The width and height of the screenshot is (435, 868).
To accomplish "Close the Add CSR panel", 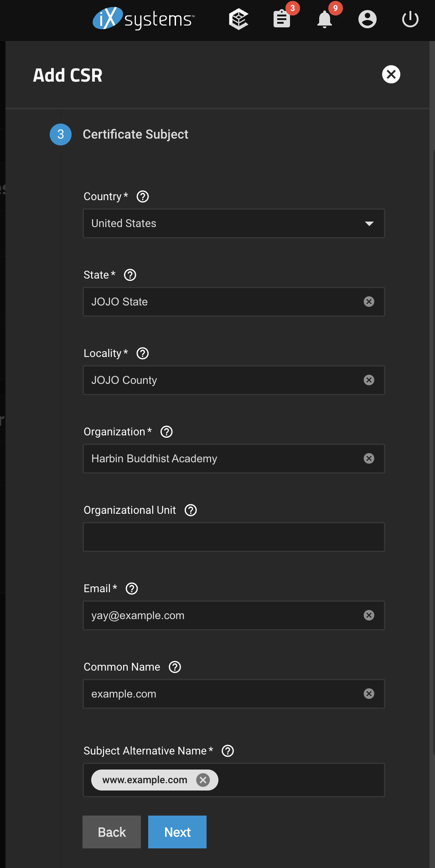I will tap(391, 74).
